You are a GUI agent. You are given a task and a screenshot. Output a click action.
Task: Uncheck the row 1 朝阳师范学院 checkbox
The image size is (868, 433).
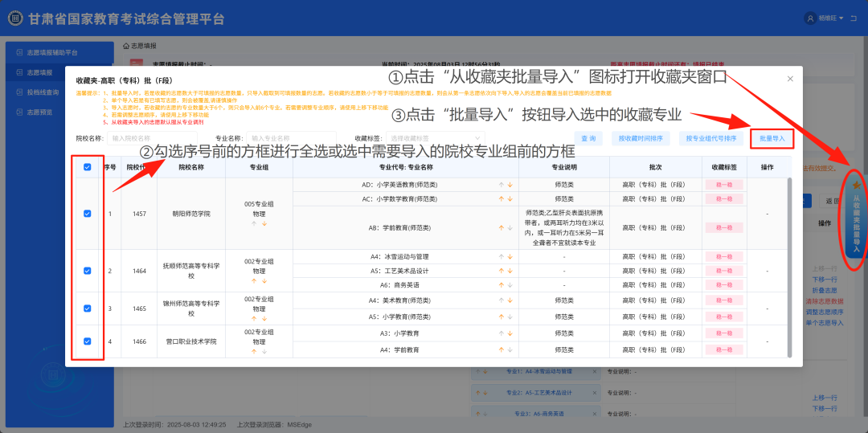(87, 214)
